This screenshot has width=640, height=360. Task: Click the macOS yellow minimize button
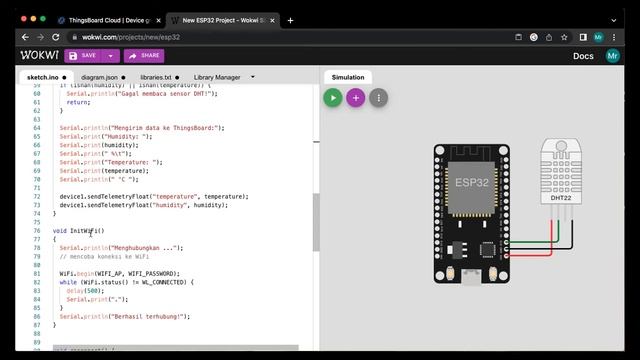[x=33, y=19]
